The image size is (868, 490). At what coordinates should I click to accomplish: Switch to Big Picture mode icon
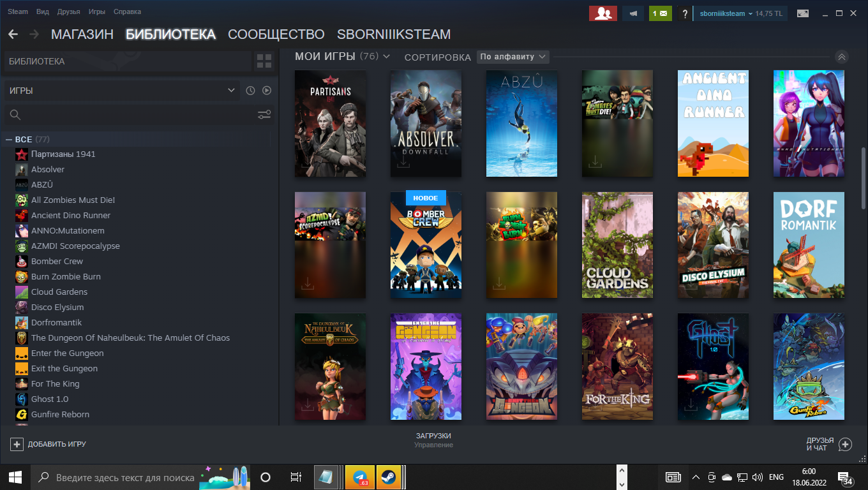(803, 13)
